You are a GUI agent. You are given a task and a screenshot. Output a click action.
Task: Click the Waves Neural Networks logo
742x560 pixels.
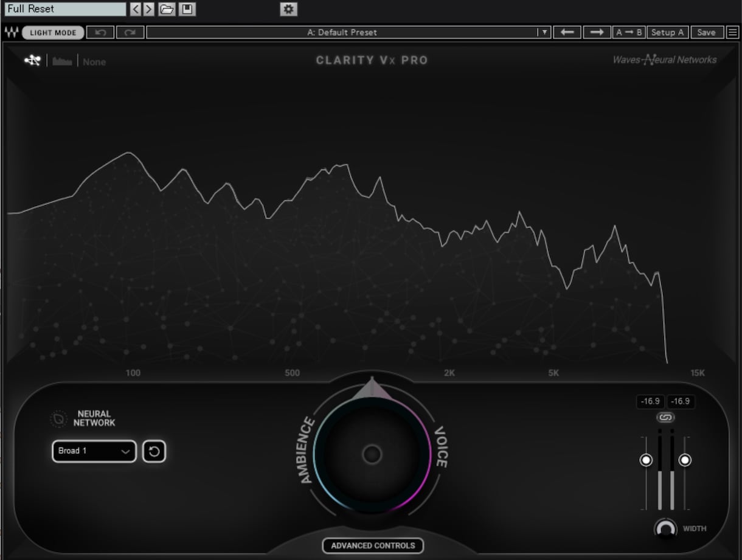[664, 60]
